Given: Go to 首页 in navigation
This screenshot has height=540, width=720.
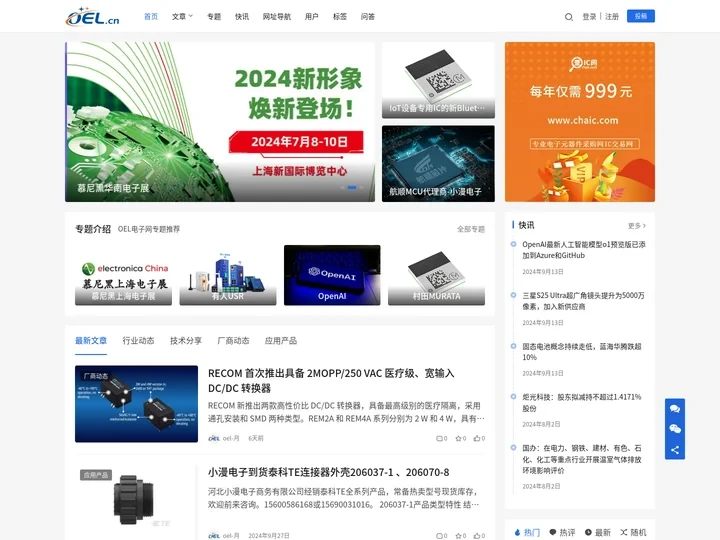Looking at the screenshot, I should pos(151,17).
